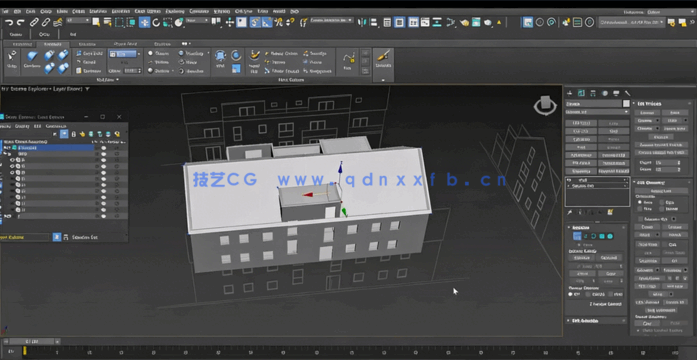This screenshot has width=697, height=360.
Task: Activate the Select and Move tool
Action: [144, 22]
